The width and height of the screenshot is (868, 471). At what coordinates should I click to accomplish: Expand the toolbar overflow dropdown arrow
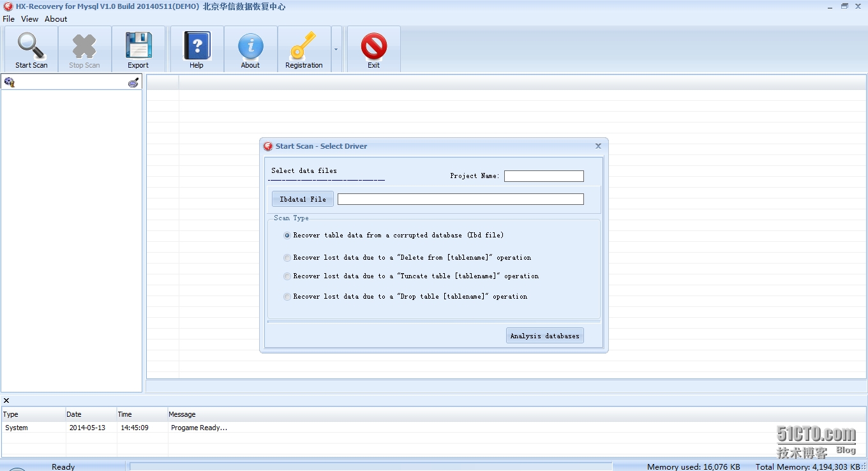[336, 49]
